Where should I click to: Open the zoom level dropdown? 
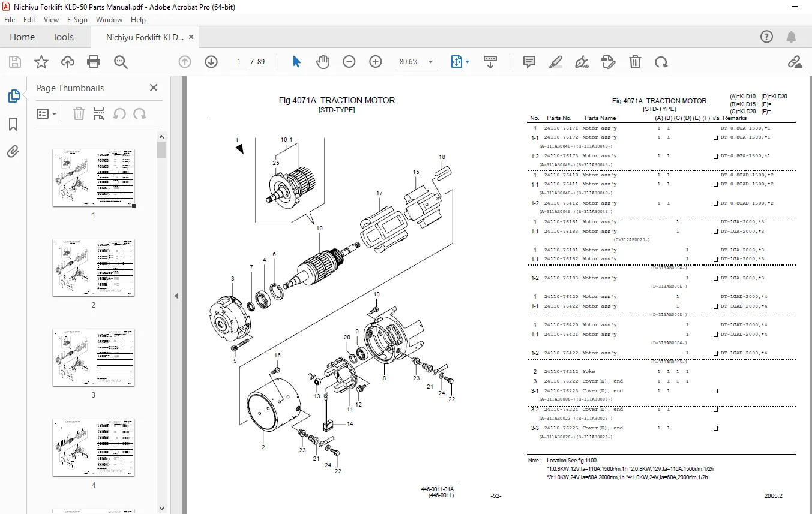[x=430, y=62]
